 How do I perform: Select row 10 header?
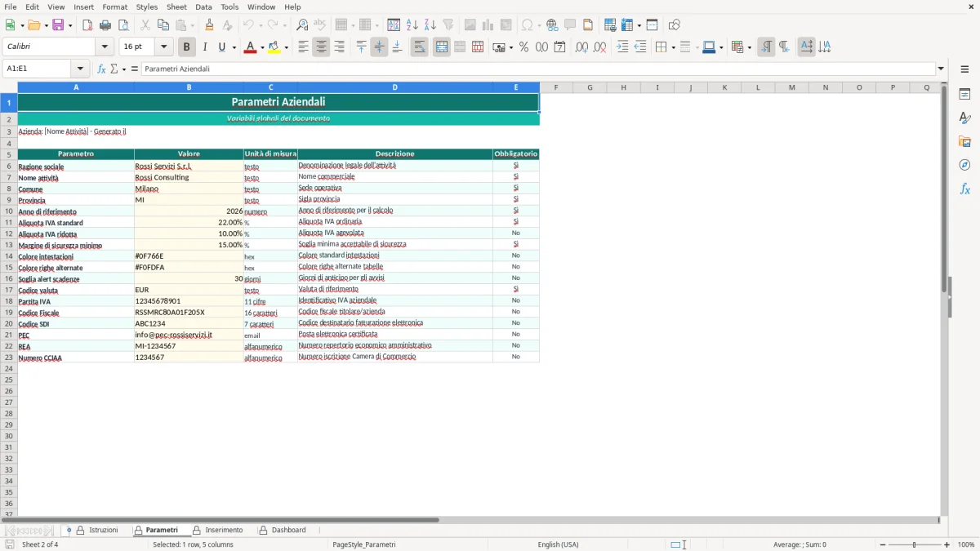coord(9,211)
